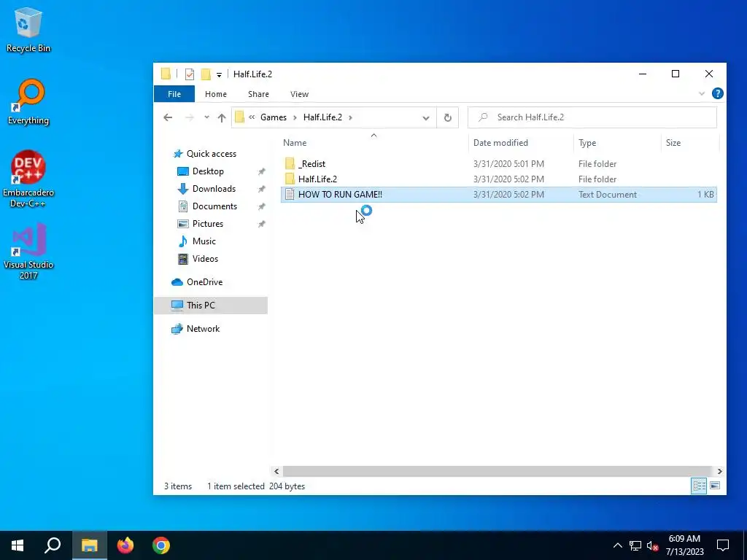The image size is (747, 560).
Task: Go forward with the Forward arrow
Action: coord(190,117)
